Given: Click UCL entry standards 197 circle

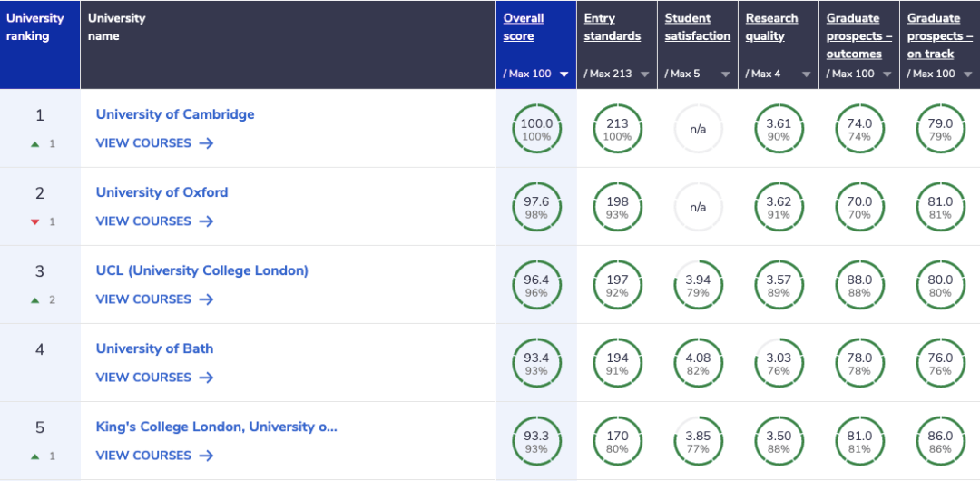Looking at the screenshot, I should (618, 285).
